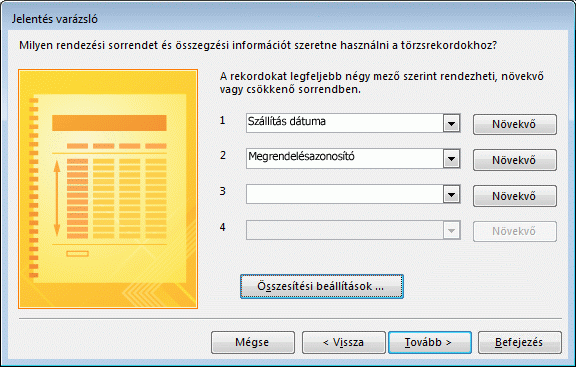Open dropdown arrow for empty sort field 3
The height and width of the screenshot is (367, 576).
(x=451, y=195)
